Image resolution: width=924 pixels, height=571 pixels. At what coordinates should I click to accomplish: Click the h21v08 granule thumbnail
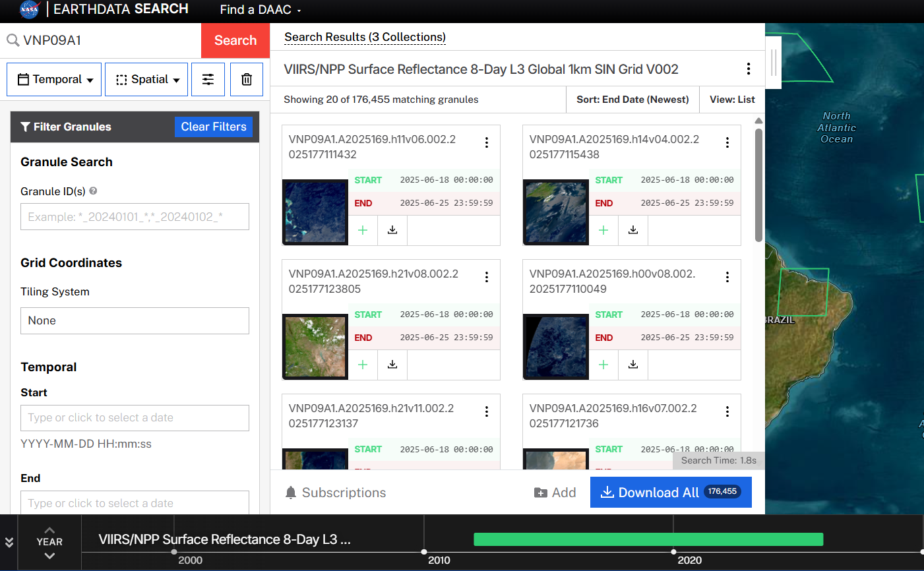[315, 347]
